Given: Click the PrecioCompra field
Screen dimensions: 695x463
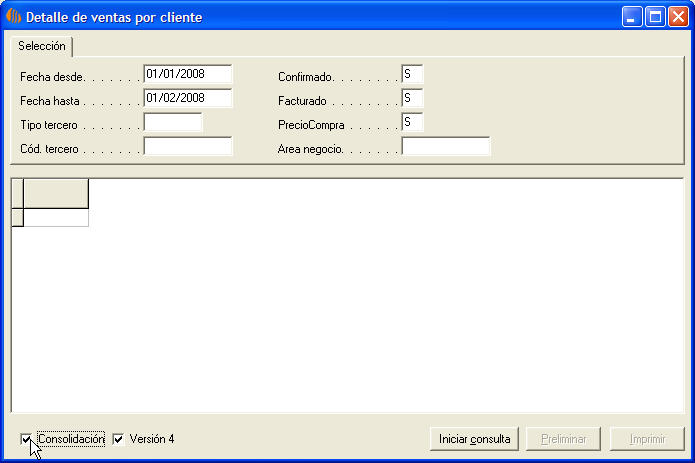Looking at the screenshot, I should pos(412,123).
